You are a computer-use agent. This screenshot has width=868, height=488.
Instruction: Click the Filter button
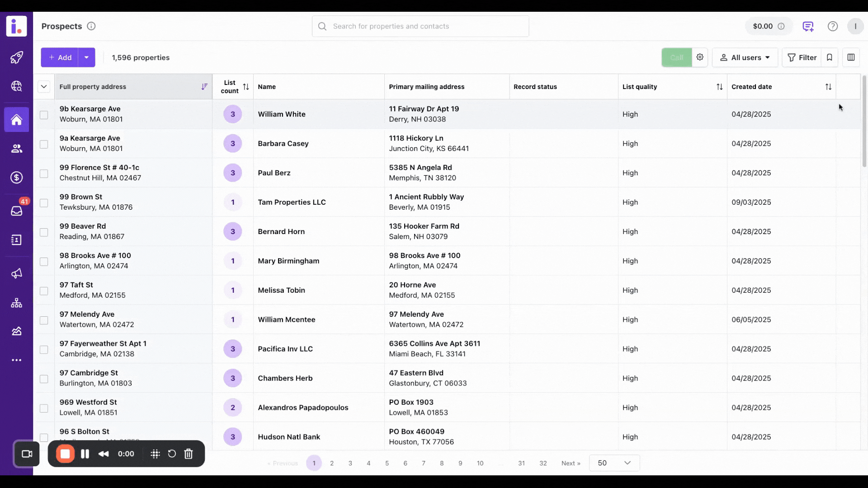click(802, 57)
